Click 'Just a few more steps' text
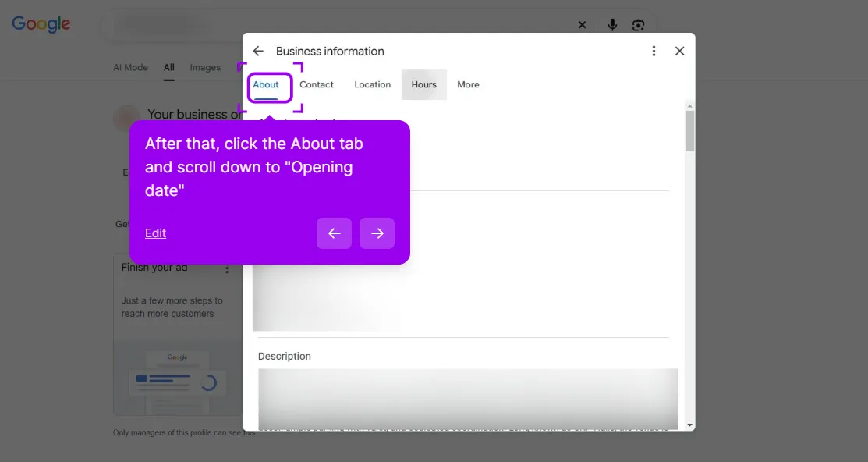 point(172,307)
